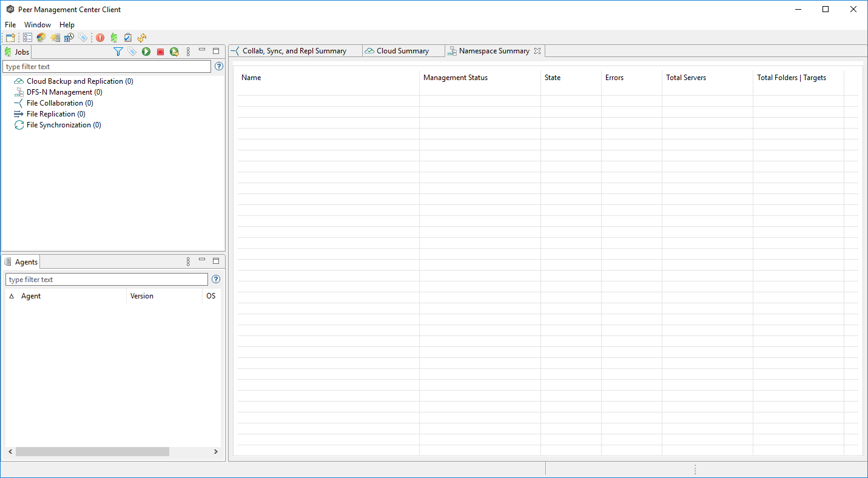Minimize the Jobs panel
Screen dimensions: 868x478
point(202,50)
